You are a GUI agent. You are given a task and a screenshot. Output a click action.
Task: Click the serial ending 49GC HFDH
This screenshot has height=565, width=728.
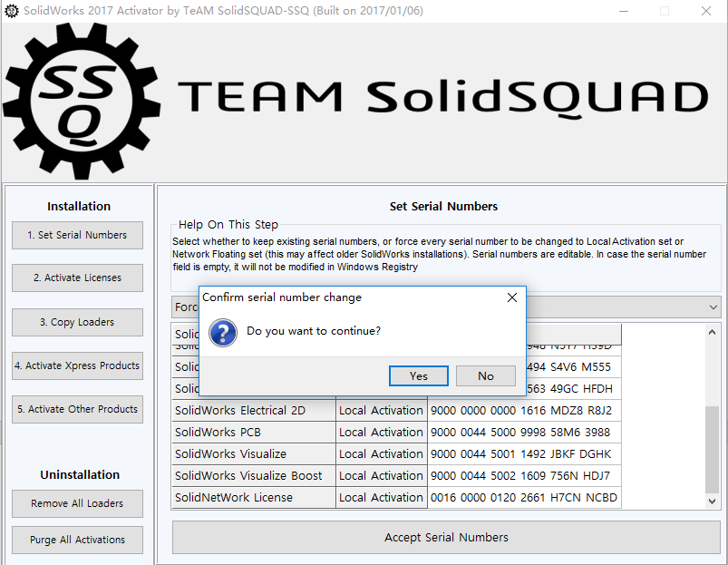[x=573, y=388]
